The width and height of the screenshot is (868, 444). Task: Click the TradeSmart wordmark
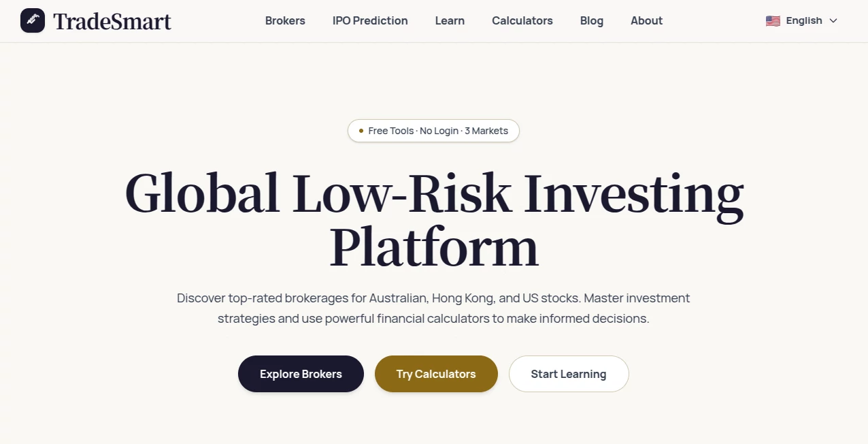pos(112,20)
